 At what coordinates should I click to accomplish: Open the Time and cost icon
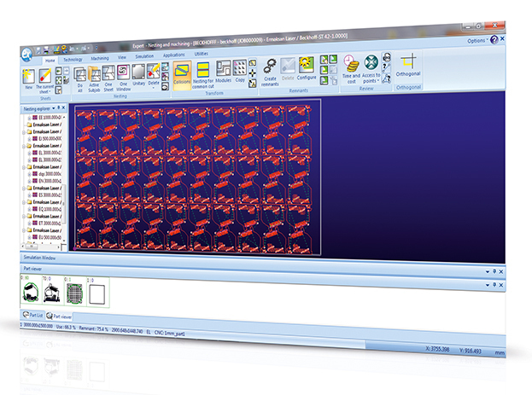coord(351,69)
